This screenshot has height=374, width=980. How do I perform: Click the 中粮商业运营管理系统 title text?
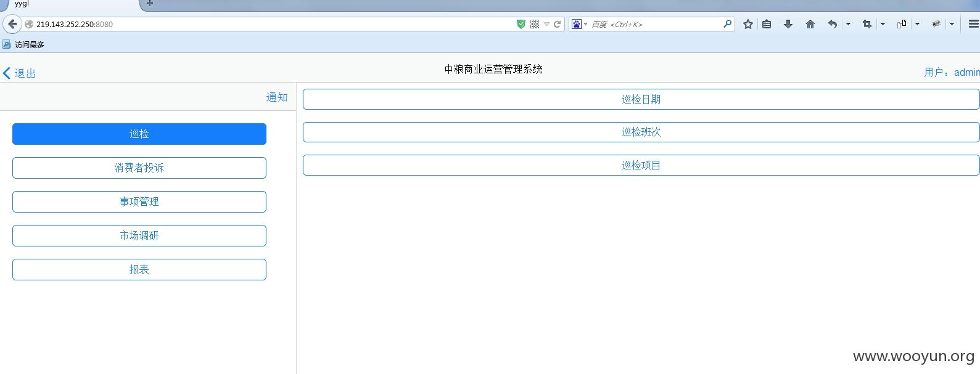pyautogui.click(x=493, y=69)
